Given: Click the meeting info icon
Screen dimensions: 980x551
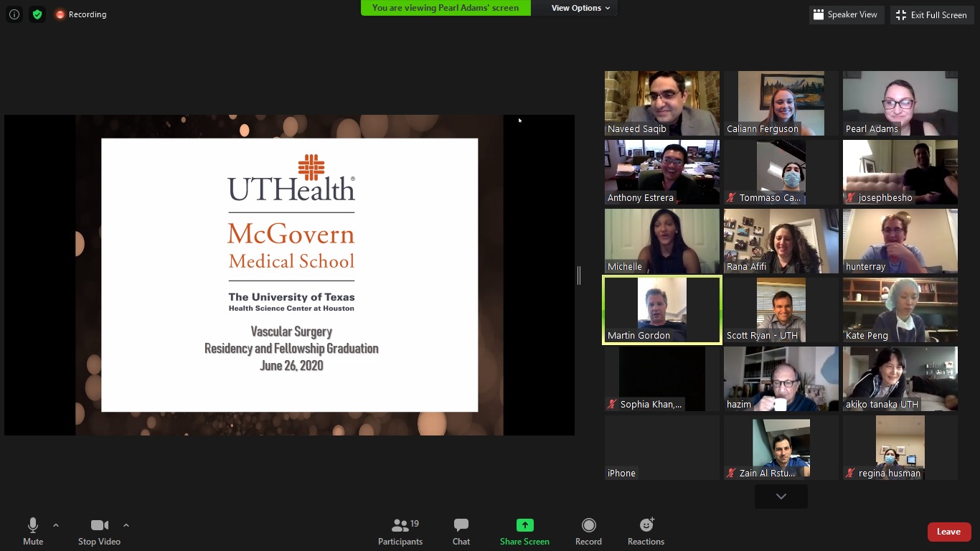Looking at the screenshot, I should pyautogui.click(x=14, y=14).
